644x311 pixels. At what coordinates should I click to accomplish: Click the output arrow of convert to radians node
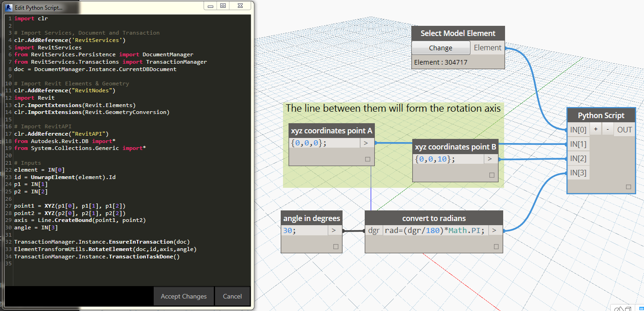[495, 230]
